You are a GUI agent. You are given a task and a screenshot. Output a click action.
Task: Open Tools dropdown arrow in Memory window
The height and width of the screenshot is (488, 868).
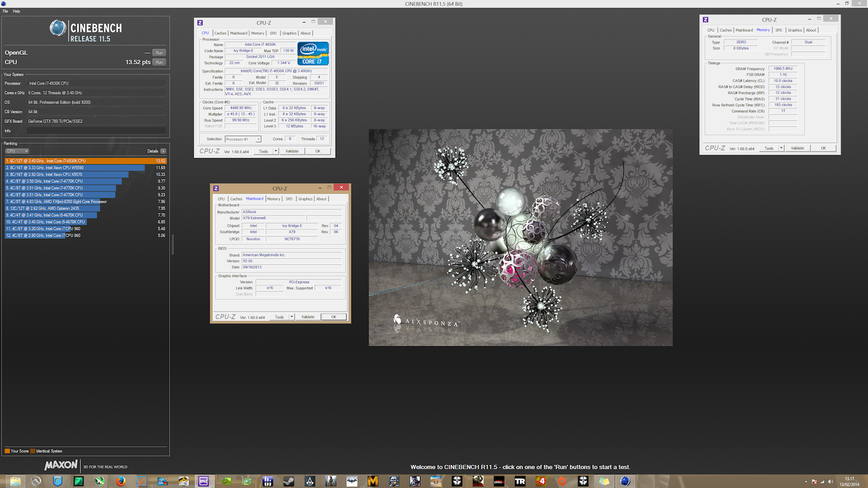[782, 148]
